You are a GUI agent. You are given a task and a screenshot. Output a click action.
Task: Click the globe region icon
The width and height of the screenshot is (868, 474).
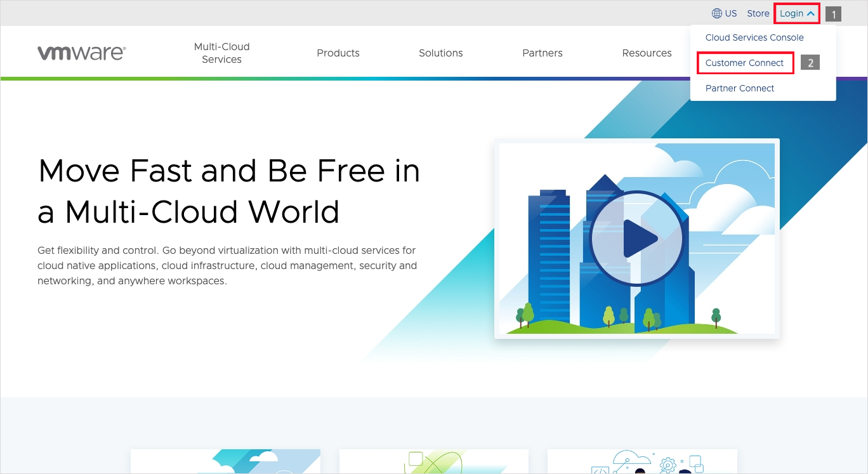pos(717,13)
